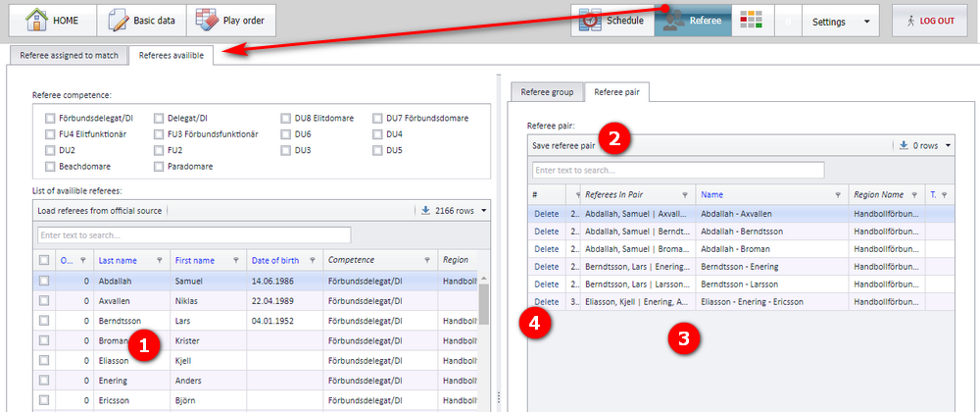This screenshot has height=412, width=980.
Task: Click the available referees search field
Action: click(x=194, y=235)
